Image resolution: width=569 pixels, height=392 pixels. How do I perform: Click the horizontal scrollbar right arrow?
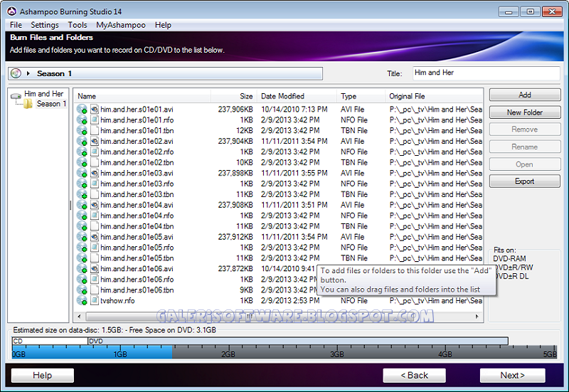[x=477, y=317]
